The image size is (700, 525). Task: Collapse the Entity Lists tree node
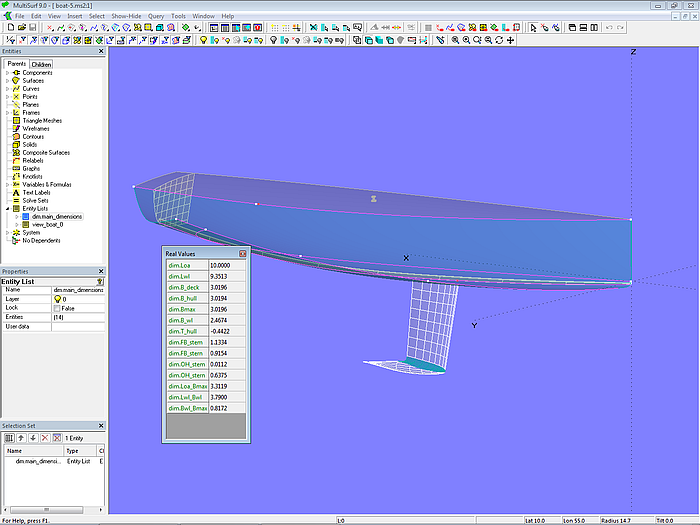point(7,208)
